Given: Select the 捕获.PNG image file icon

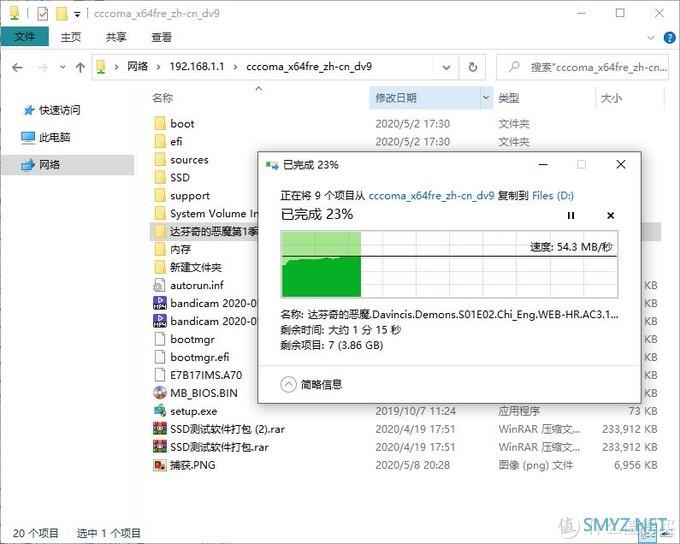Looking at the screenshot, I should point(160,465).
